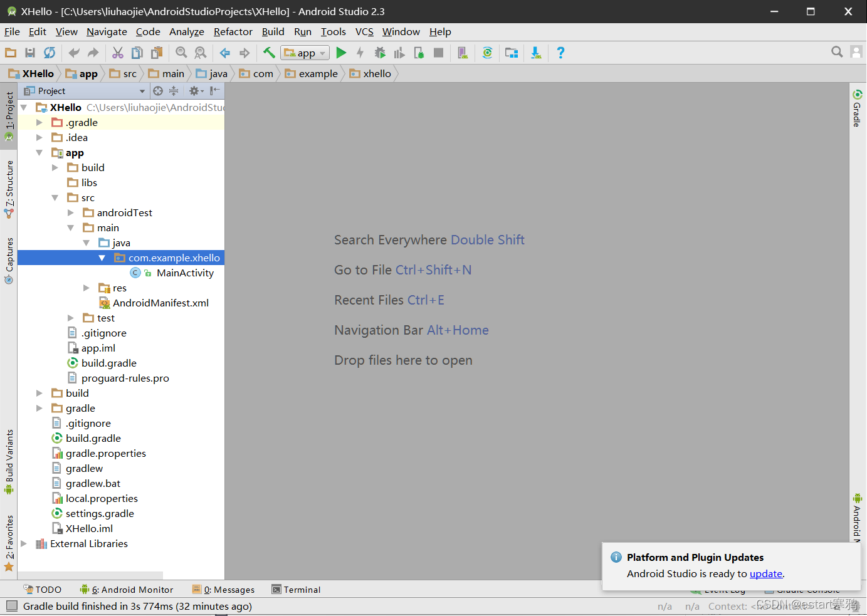Open the TODO tool window tab
867x616 pixels.
(42, 589)
